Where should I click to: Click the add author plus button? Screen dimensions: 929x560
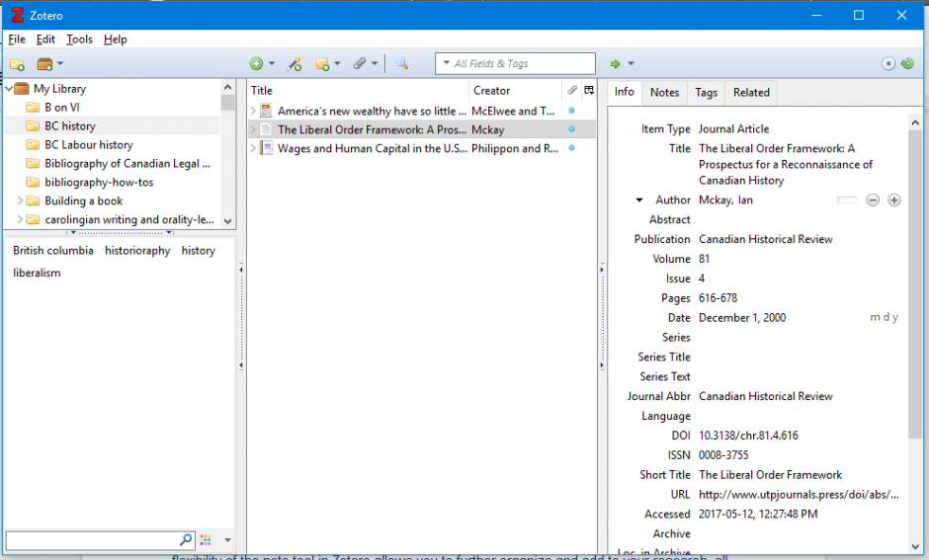[x=894, y=200]
